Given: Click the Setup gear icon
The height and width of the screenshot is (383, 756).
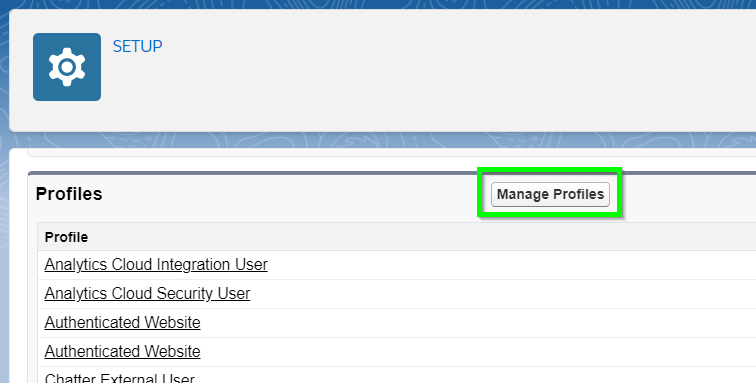Looking at the screenshot, I should pyautogui.click(x=67, y=67).
